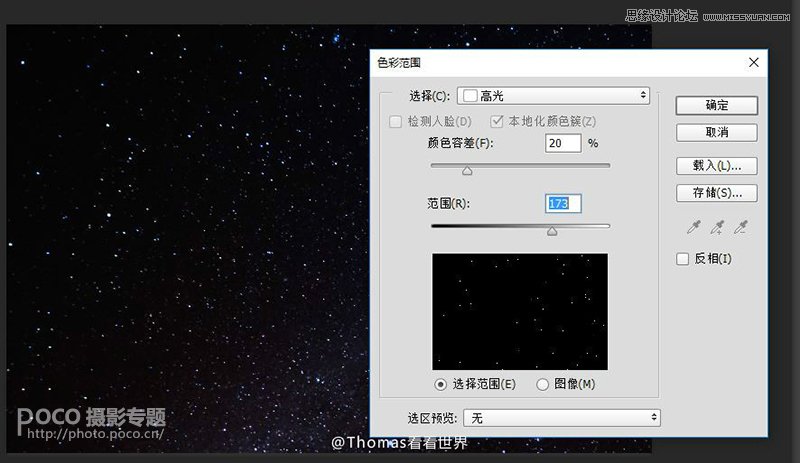Close the 色彩范围 dialog

pyautogui.click(x=754, y=62)
